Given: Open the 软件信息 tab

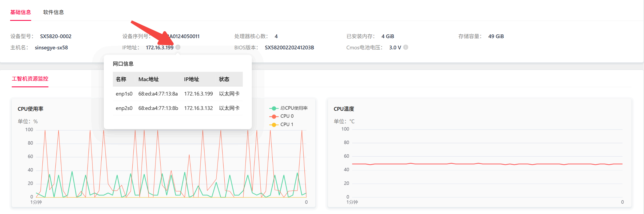Looking at the screenshot, I should tap(53, 12).
